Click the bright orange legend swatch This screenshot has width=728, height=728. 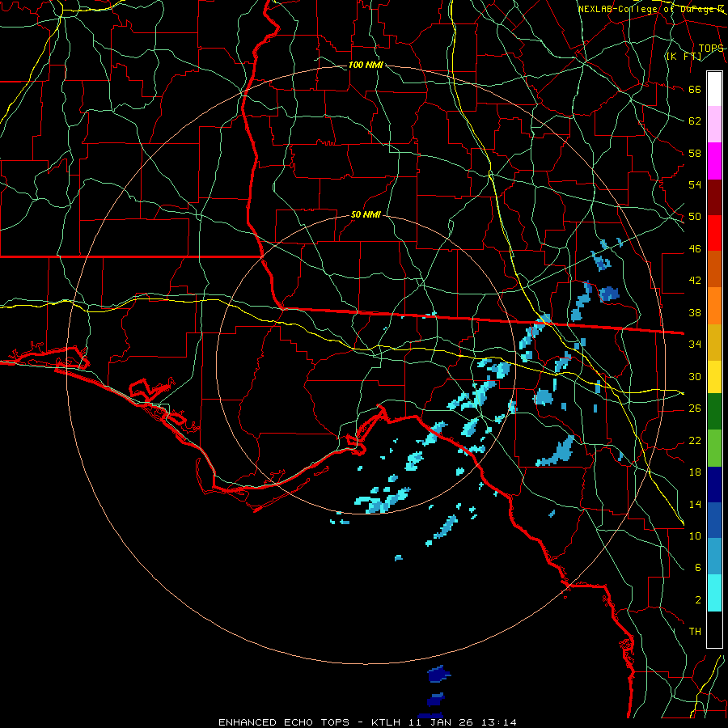point(714,306)
